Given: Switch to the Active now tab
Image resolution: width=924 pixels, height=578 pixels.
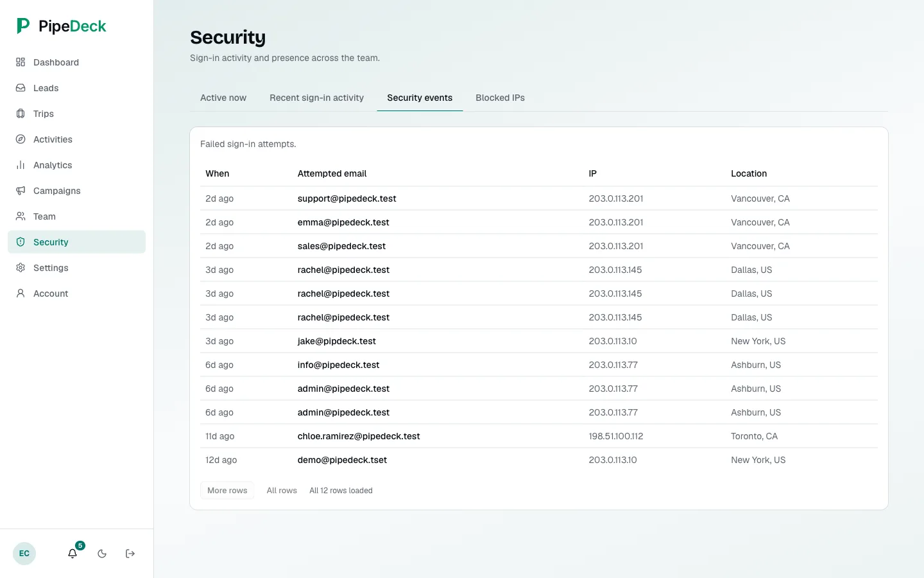Looking at the screenshot, I should tap(223, 98).
